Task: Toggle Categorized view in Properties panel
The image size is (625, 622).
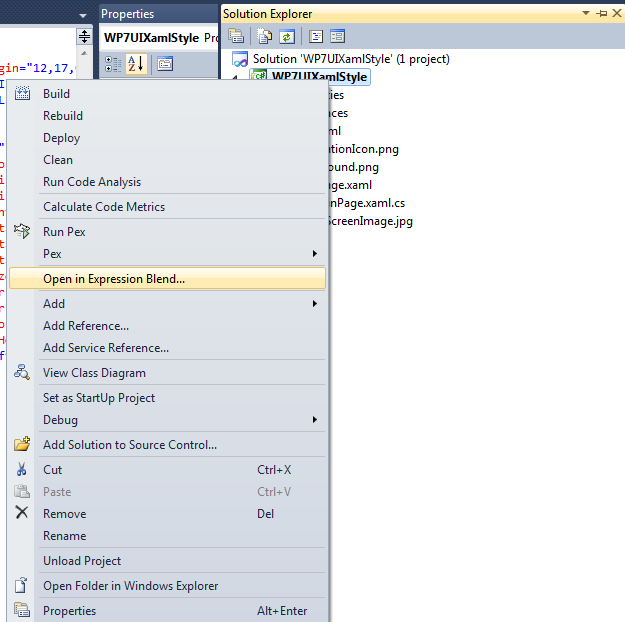Action: tap(113, 64)
